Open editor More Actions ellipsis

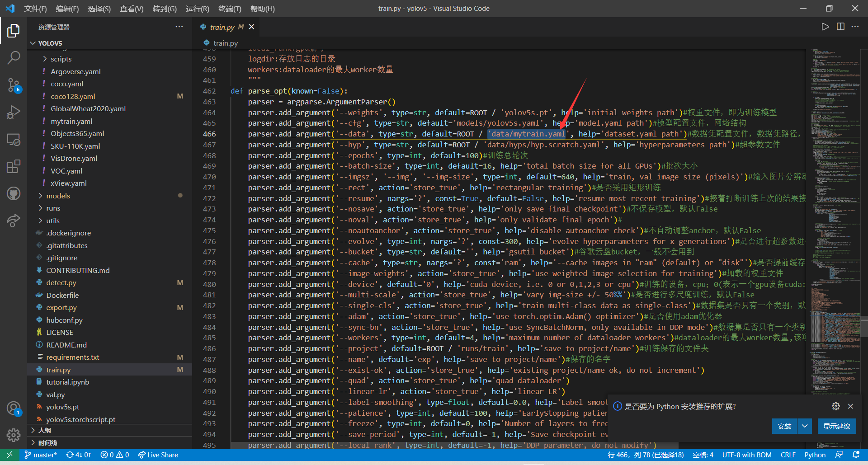(x=855, y=27)
